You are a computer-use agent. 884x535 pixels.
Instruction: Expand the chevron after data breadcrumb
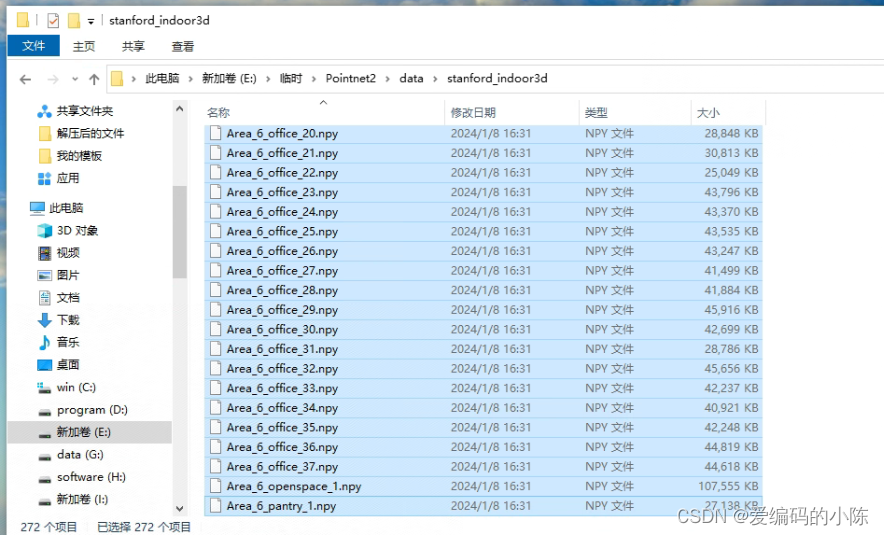[435, 79]
